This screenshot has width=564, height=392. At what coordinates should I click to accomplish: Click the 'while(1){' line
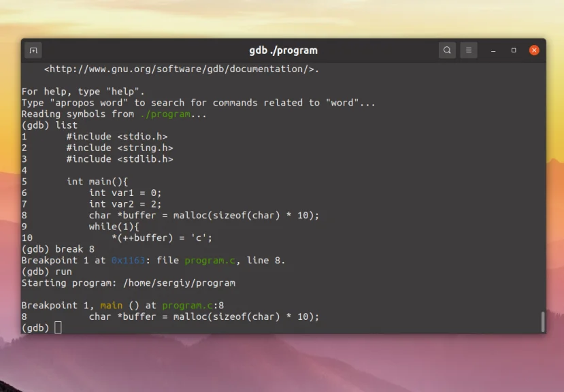114,227
